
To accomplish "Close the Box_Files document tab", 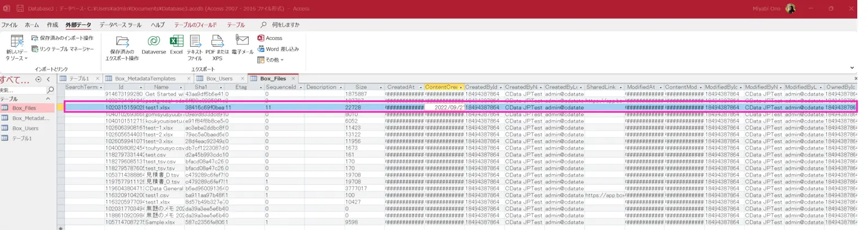I will pyautogui.click(x=293, y=78).
